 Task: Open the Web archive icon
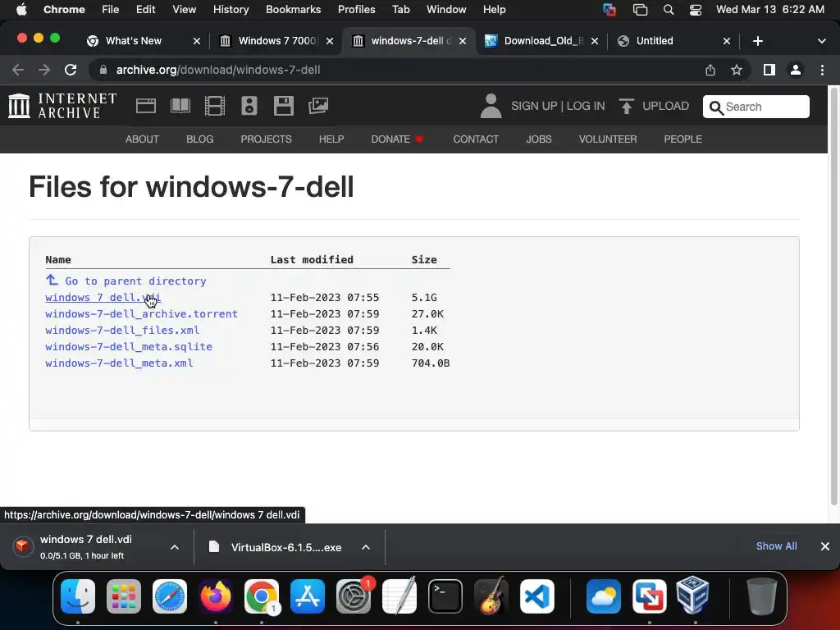point(146,106)
